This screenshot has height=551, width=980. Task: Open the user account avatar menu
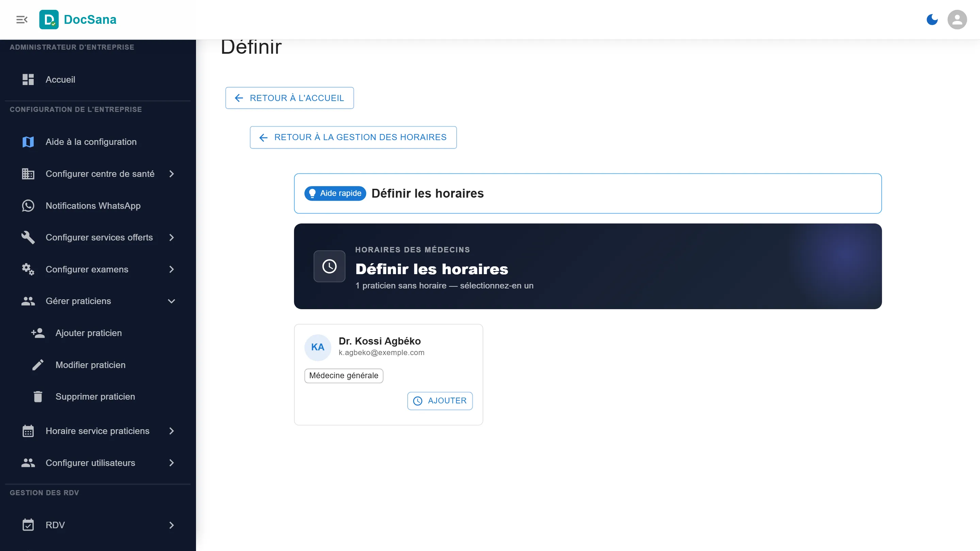click(x=957, y=19)
